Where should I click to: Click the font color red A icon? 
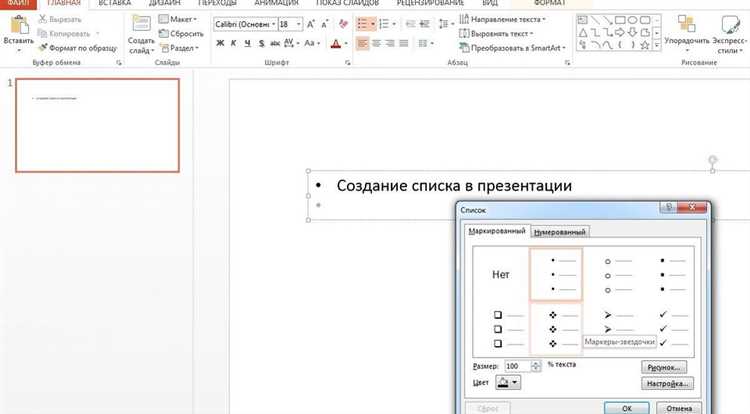pos(336,44)
